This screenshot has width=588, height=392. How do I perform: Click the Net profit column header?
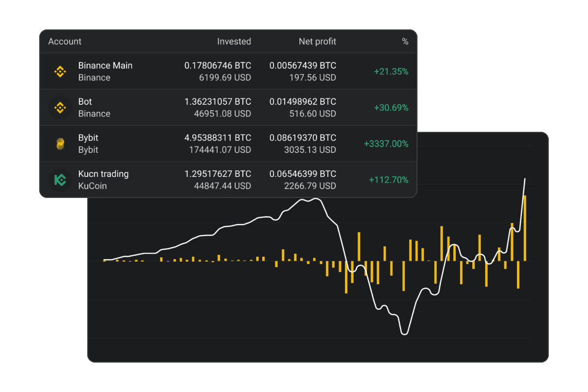pyautogui.click(x=317, y=42)
